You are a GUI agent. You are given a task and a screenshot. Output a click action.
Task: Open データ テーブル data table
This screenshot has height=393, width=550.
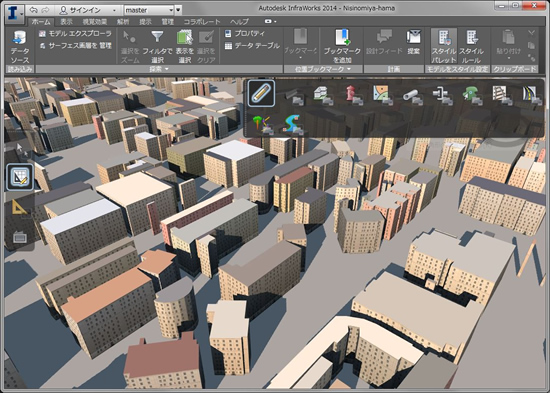[x=252, y=46]
